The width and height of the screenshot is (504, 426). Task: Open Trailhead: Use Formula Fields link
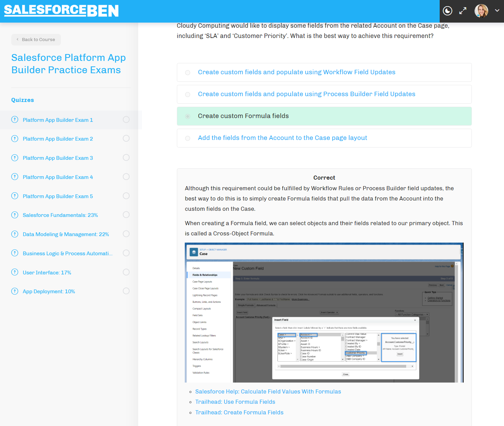tap(235, 402)
